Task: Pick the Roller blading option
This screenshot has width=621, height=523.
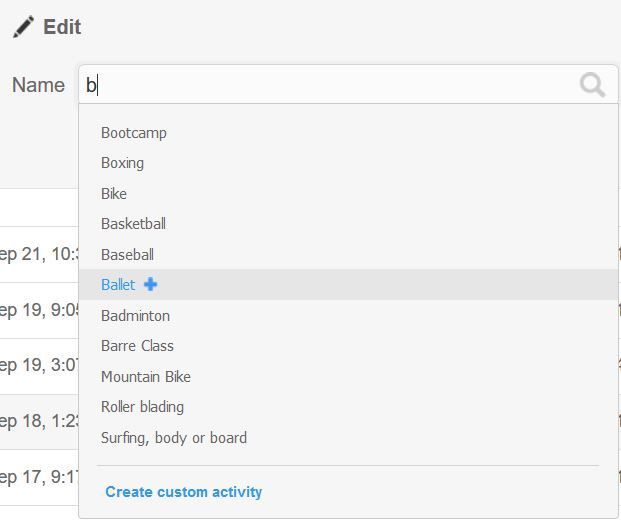Action: pos(142,407)
